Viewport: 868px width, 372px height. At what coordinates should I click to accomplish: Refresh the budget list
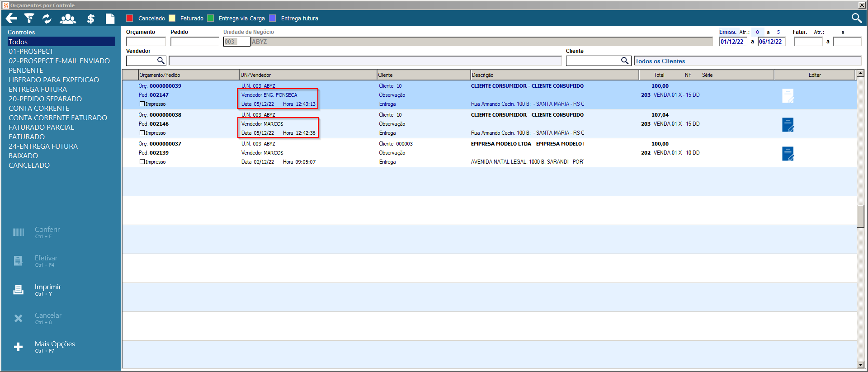[x=47, y=19]
